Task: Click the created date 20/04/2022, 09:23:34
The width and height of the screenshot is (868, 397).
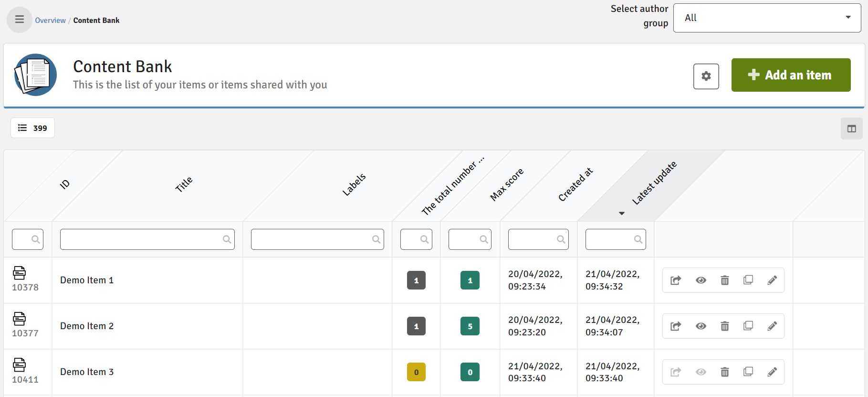Action: (535, 280)
